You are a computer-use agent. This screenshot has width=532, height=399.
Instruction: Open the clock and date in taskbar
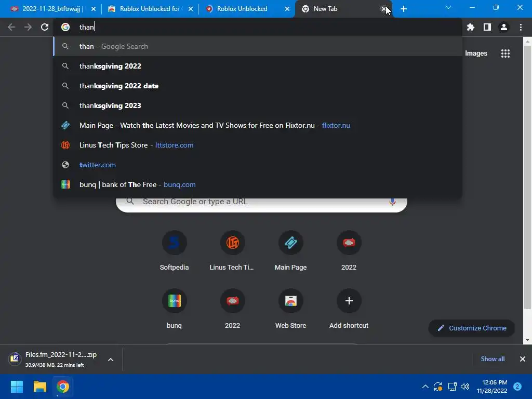pos(491,387)
